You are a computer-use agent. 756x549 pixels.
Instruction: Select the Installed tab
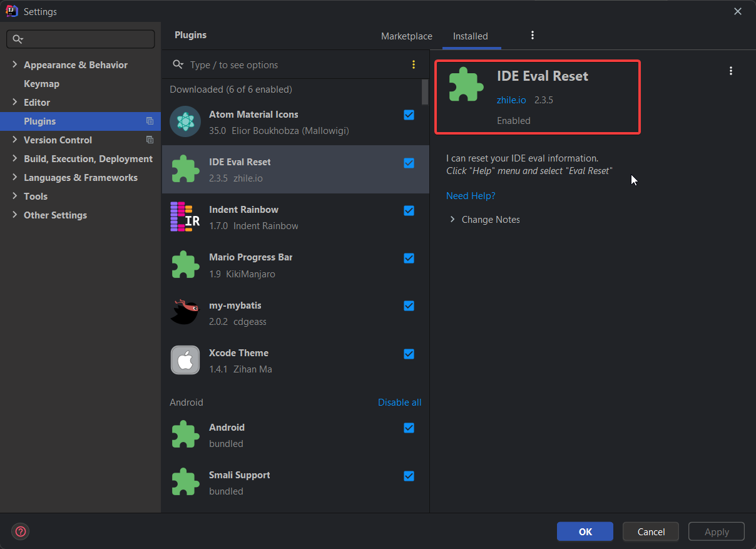[471, 36]
